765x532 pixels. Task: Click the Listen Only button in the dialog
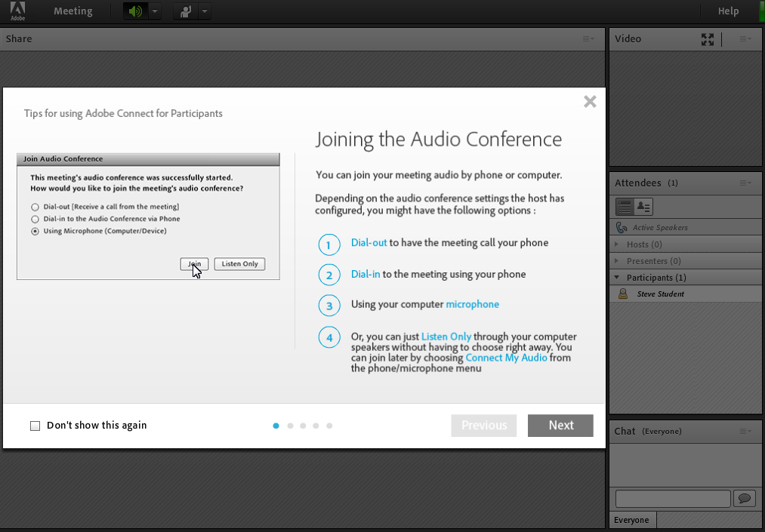[239, 264]
